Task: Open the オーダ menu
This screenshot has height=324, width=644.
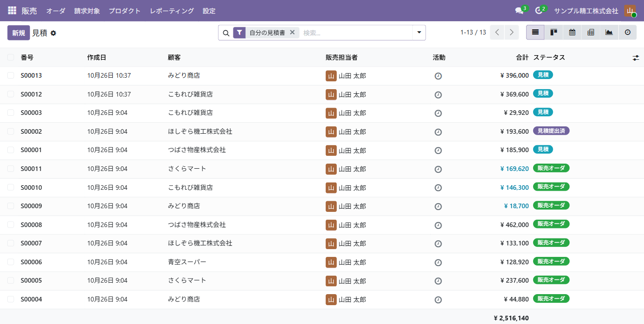Action: pos(56,11)
